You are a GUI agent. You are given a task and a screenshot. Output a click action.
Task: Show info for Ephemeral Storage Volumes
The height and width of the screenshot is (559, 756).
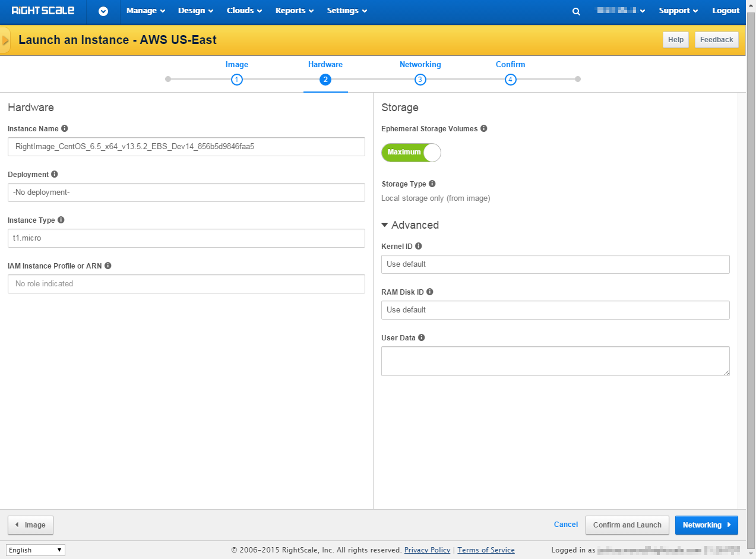click(484, 128)
